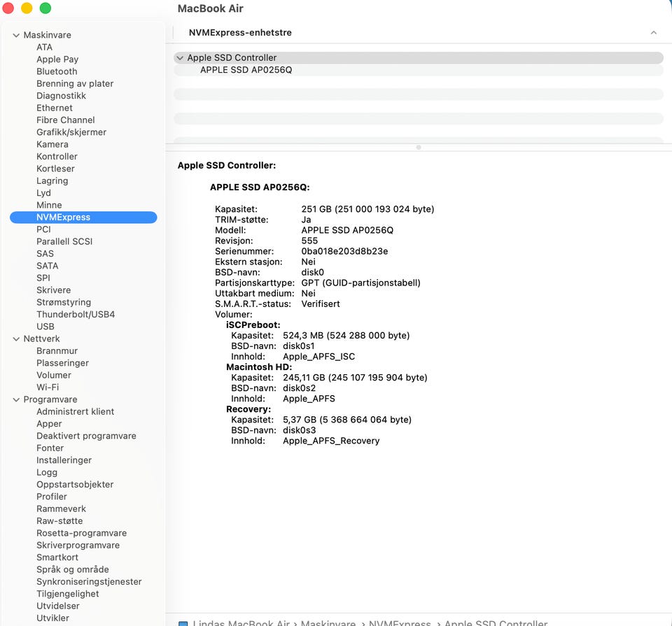Open Apple Pay in the sidebar
The height and width of the screenshot is (626, 672).
[x=57, y=59]
